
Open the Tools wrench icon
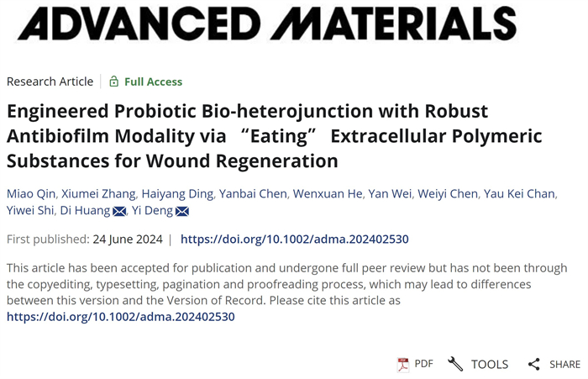(x=455, y=364)
